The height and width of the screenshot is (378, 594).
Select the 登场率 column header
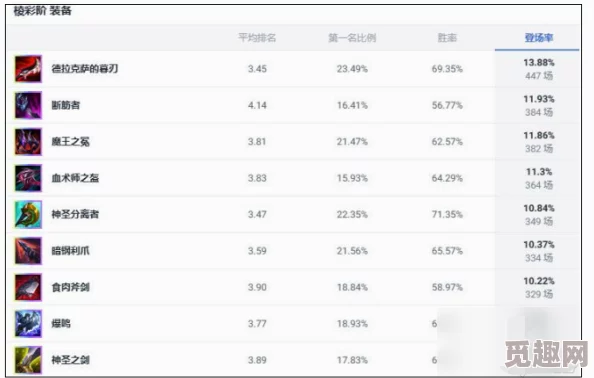[x=539, y=38]
